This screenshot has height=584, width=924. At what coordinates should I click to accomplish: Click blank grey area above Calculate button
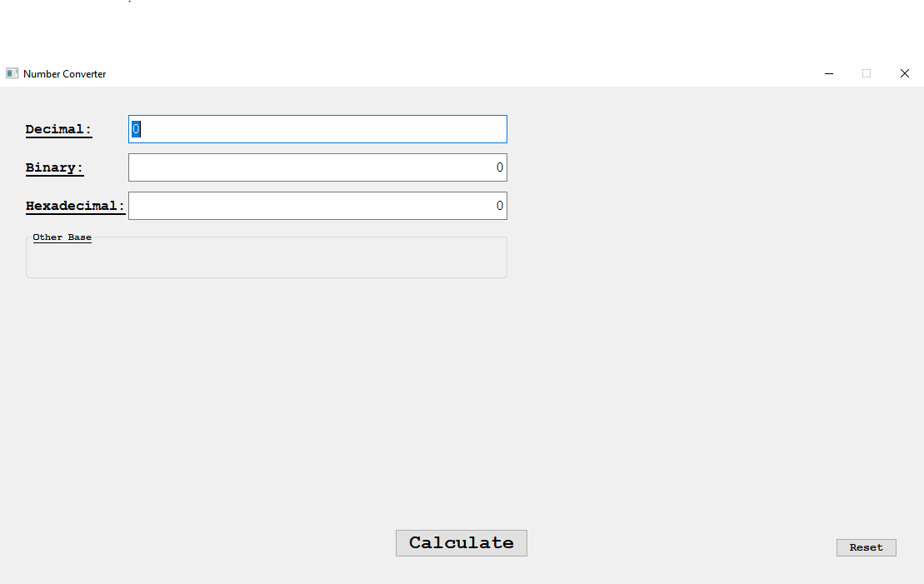click(461, 417)
